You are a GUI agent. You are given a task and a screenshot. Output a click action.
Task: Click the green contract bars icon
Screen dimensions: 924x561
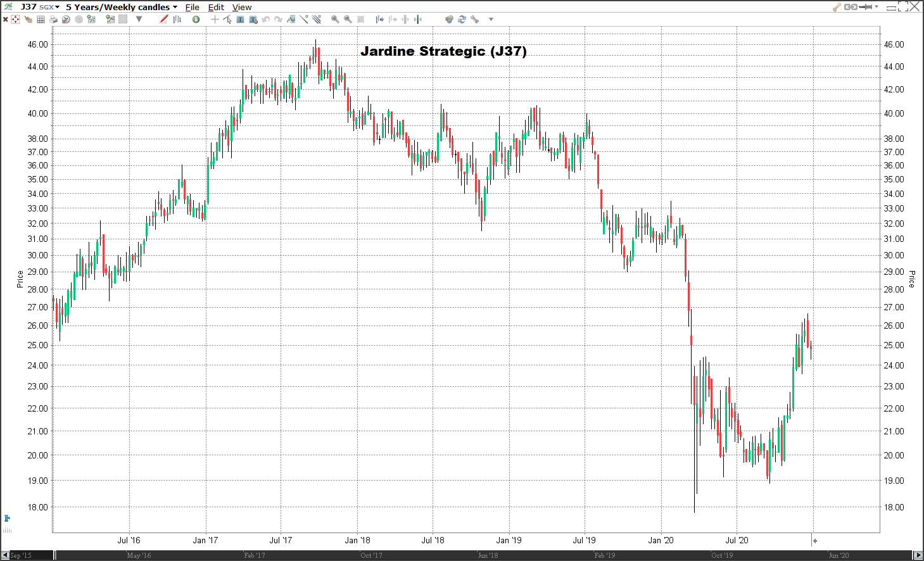[x=418, y=19]
